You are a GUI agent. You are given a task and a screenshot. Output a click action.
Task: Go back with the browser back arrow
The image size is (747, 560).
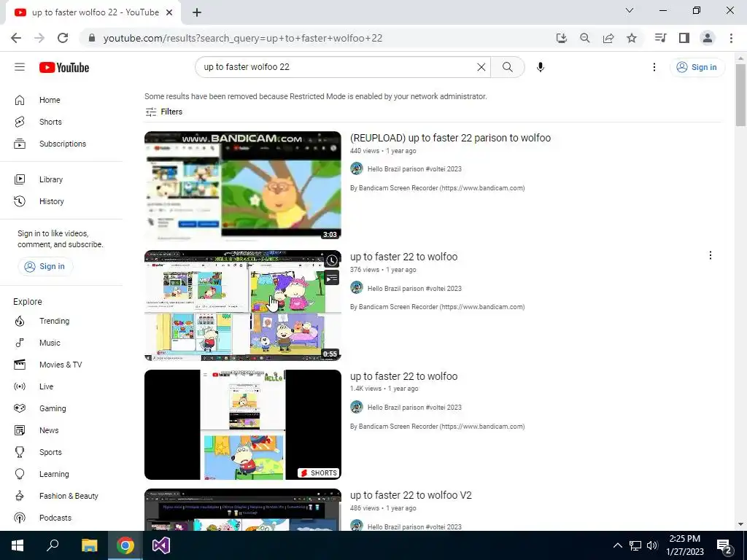coord(16,38)
